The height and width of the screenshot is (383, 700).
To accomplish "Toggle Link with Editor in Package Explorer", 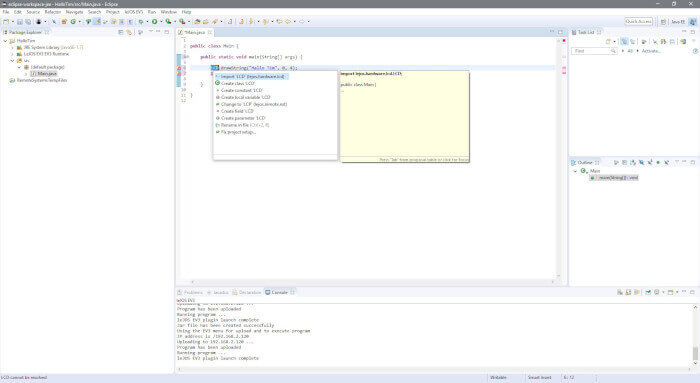I will click(129, 32).
